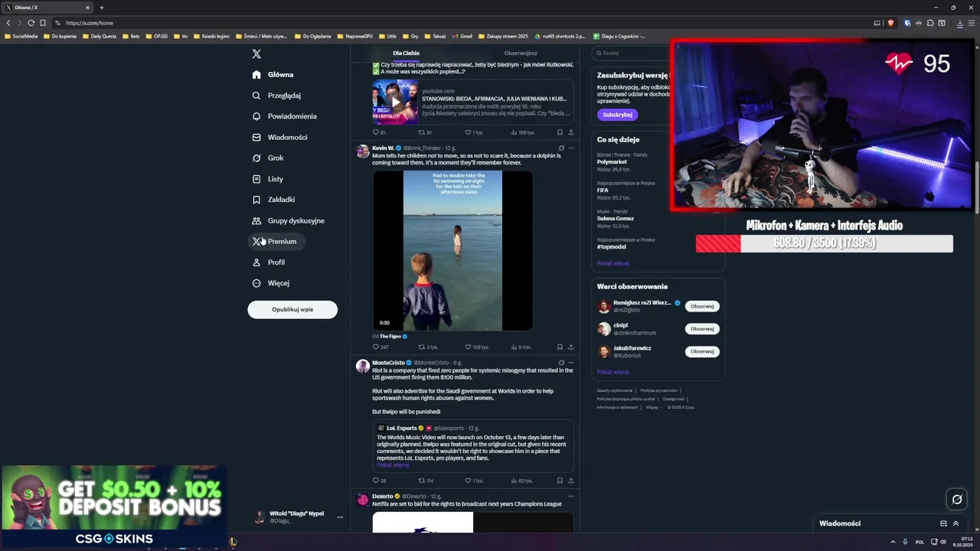Follow cinipl with Obserwuj button
Image resolution: width=980 pixels, height=551 pixels.
[x=702, y=328]
